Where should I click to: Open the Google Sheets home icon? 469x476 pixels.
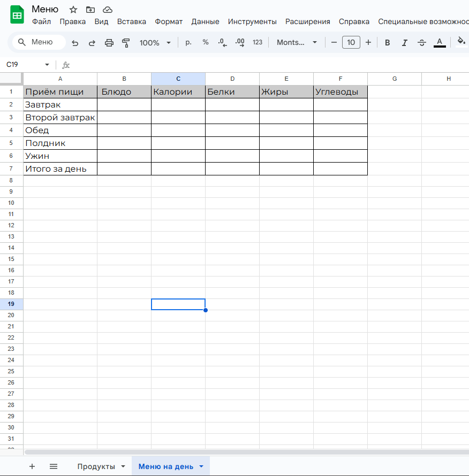(17, 14)
